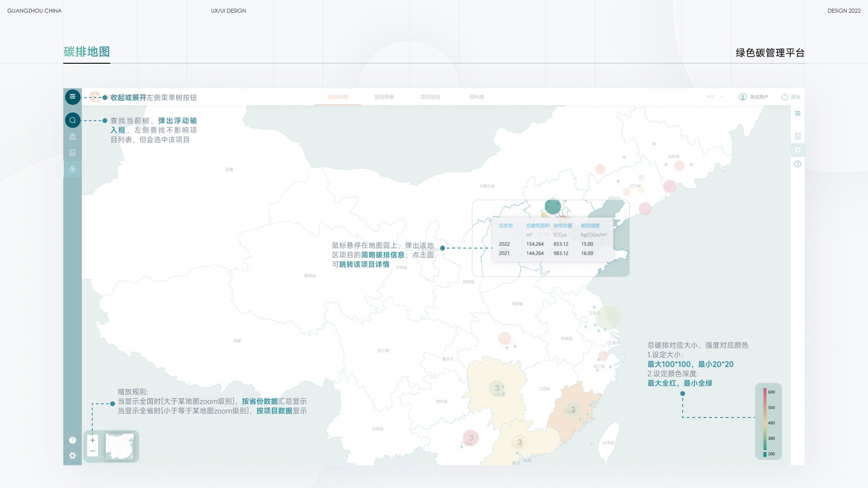Switch to the 项目列表 tab
868x488 pixels.
coord(384,97)
